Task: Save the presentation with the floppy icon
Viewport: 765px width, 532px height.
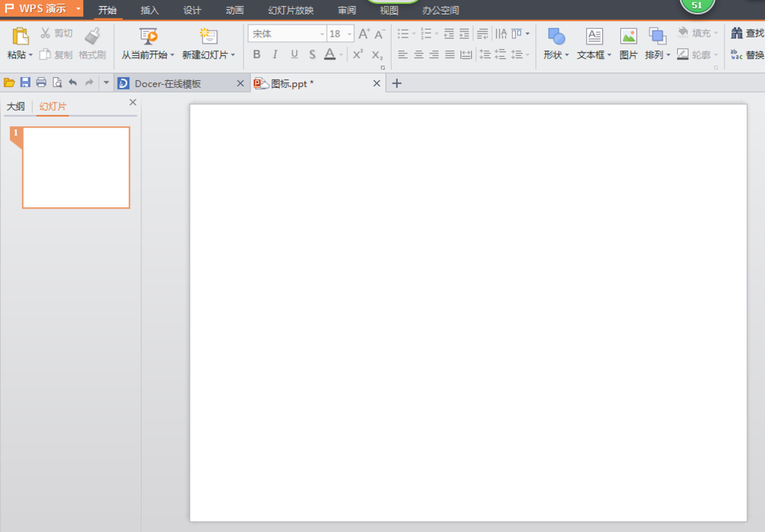Action: pyautogui.click(x=25, y=83)
